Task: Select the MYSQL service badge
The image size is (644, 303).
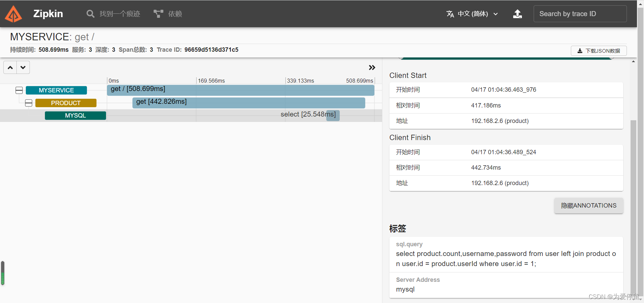Action: coord(75,116)
